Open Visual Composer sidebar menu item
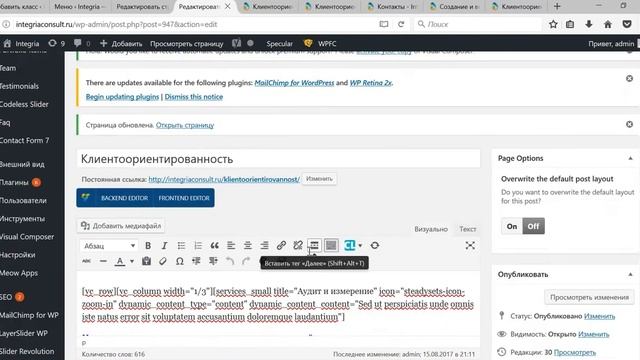This screenshot has height=360, width=640. (x=27, y=237)
